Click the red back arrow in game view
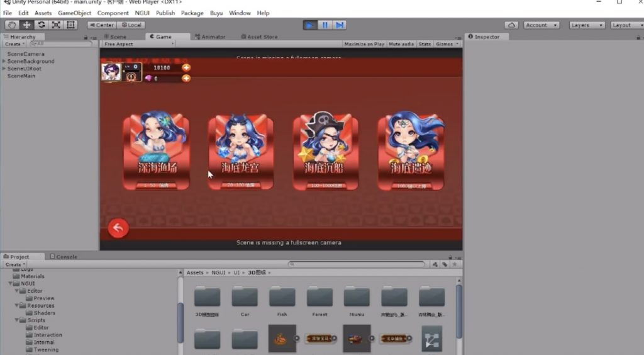This screenshot has height=355, width=644. click(x=118, y=228)
